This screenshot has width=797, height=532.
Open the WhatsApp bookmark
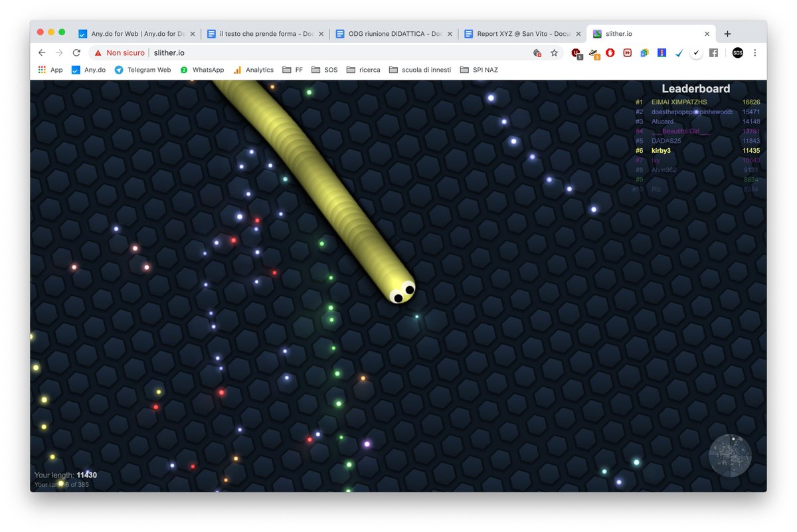[202, 70]
